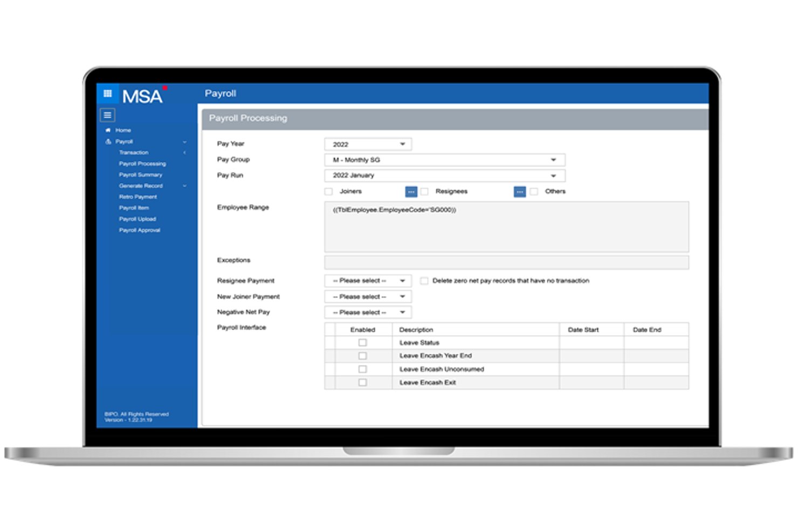Viewport: 798px width, 532px height.
Task: Click the Exceptions input field
Action: click(506, 262)
